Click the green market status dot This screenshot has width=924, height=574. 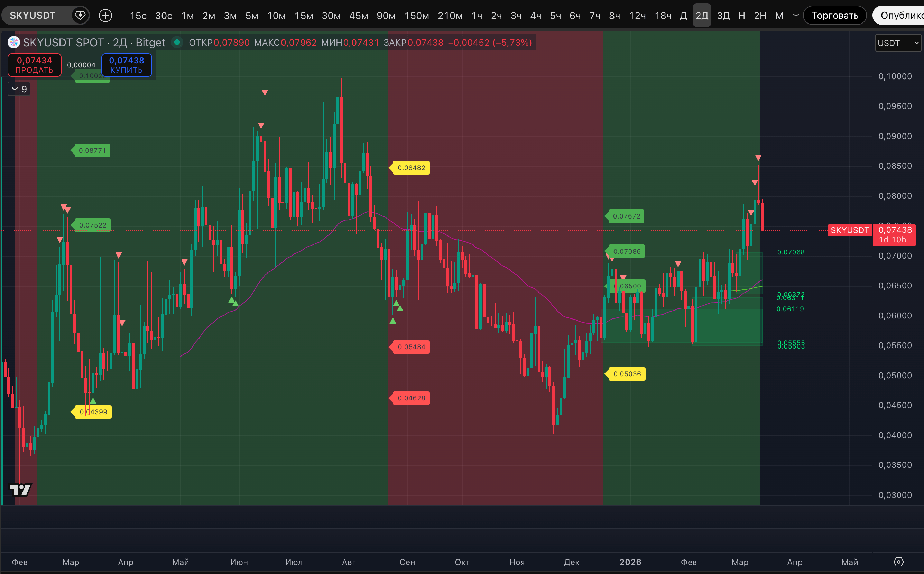tap(177, 42)
